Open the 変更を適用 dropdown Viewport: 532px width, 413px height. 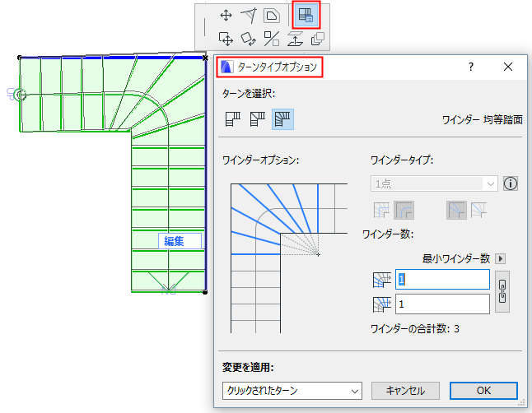point(292,391)
